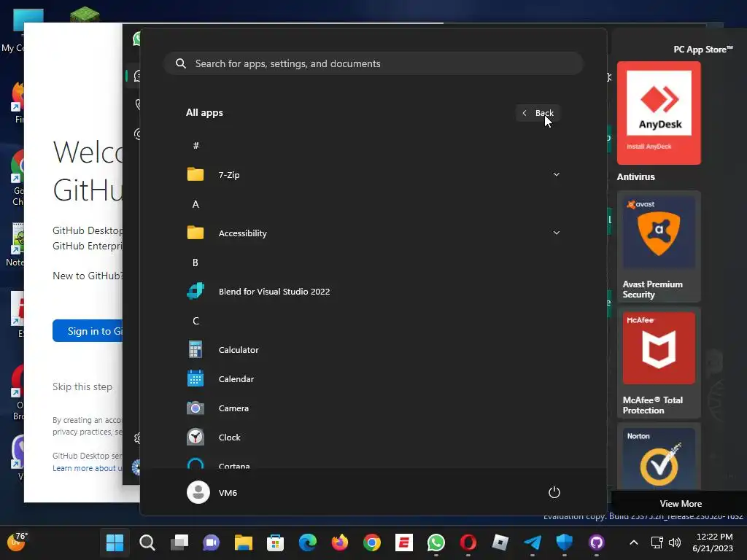747x560 pixels.
Task: Click View More in PC App Store
Action: (681, 503)
